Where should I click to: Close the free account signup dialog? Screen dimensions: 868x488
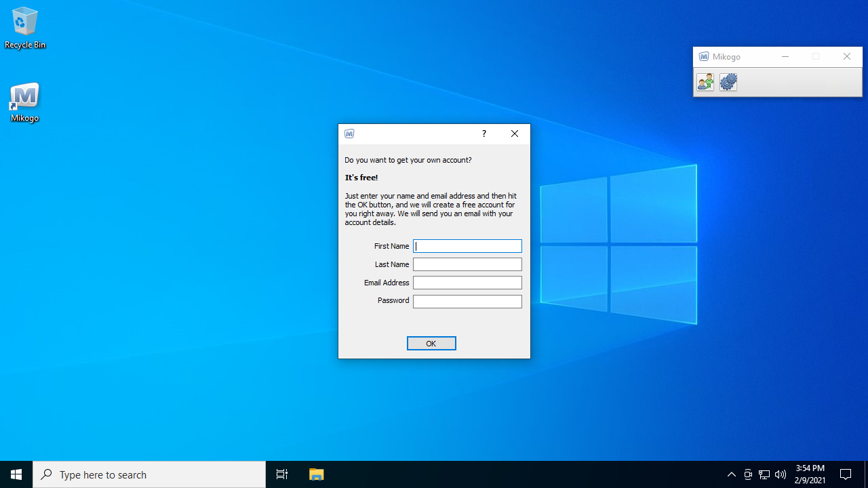pos(515,134)
